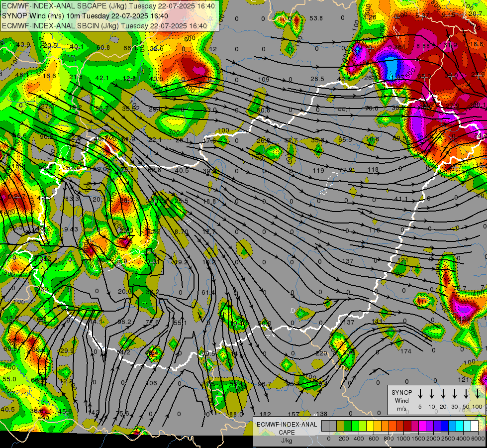Screen dimensions: 487x448
Task: Click the 20 m/s wind arrow in SYNOP legend
Action: [x=443, y=393]
